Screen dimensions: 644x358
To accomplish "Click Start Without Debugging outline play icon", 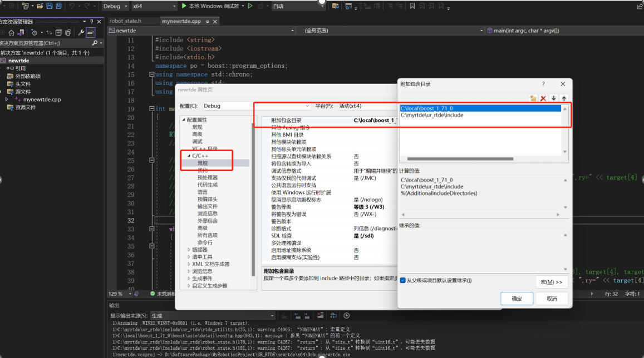I will (250, 6).
